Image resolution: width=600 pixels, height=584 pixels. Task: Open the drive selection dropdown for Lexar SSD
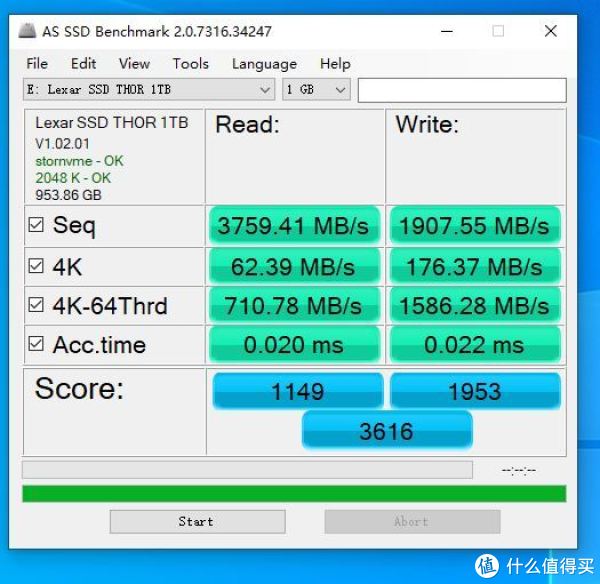pos(149,90)
